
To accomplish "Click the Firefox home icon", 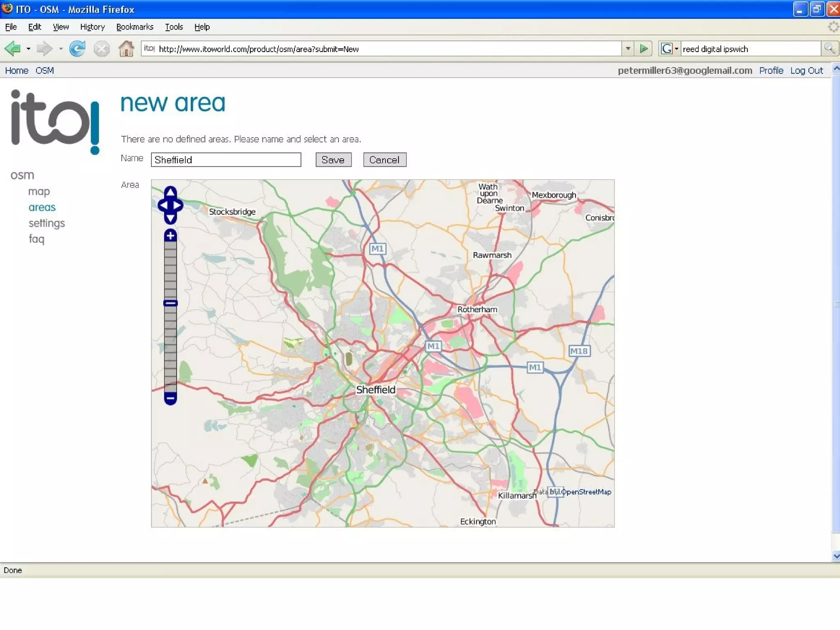I will pos(126,49).
